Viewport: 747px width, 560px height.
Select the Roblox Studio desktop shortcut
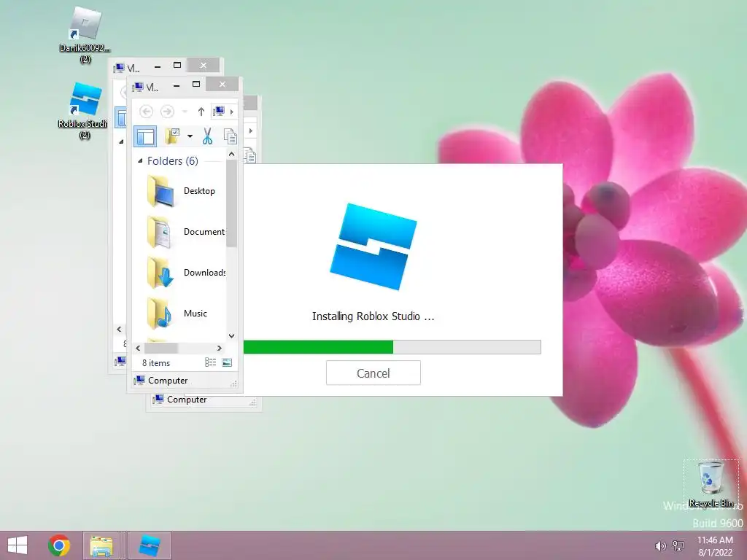[84, 111]
